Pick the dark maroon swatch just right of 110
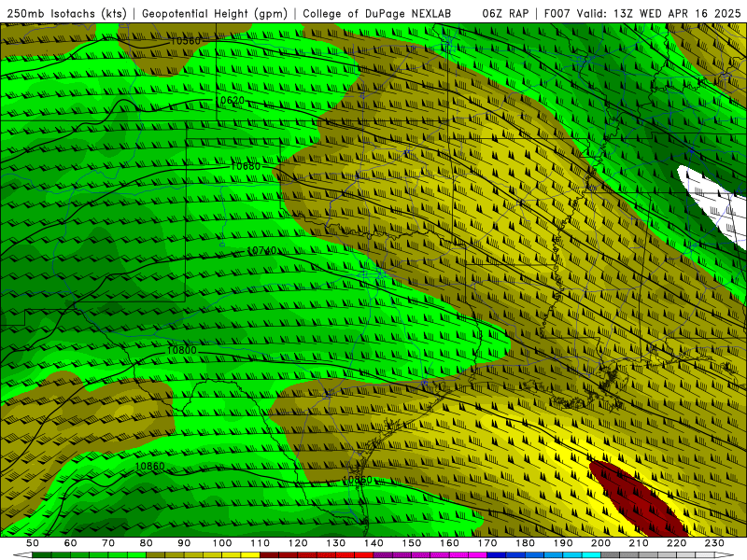Screen dimensions: 747x560 click(269, 555)
